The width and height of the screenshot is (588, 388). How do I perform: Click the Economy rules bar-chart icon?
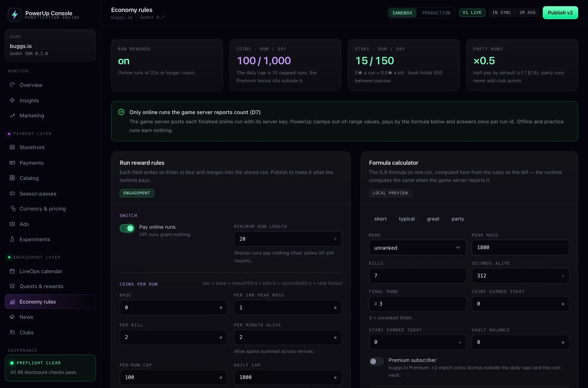point(12,302)
